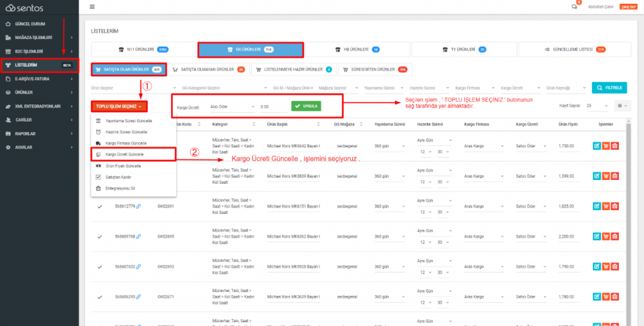Open the chat notifications icon
The width and height of the screenshot is (644, 326).
pos(574,6)
